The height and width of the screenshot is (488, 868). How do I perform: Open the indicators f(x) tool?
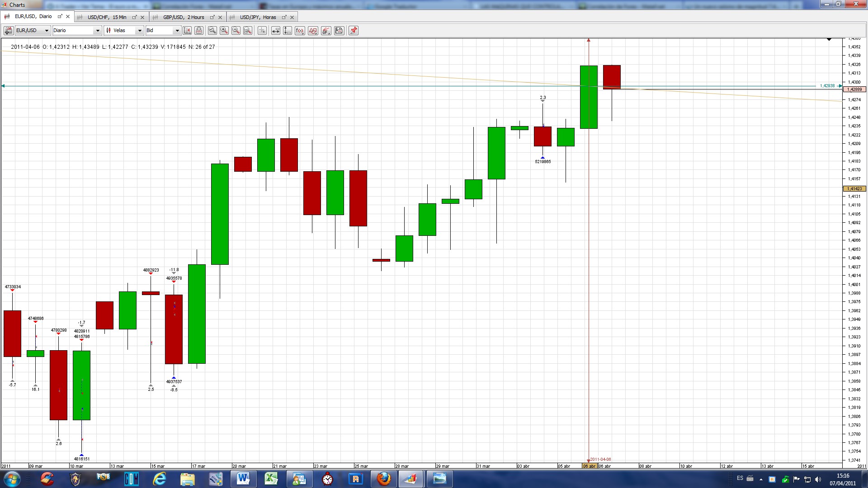pyautogui.click(x=300, y=30)
